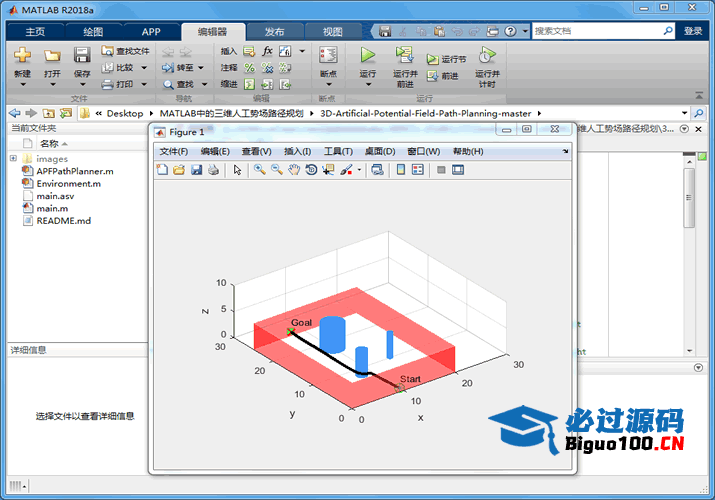Open a file with the 打开 folder icon
The width and height of the screenshot is (715, 500).
pos(52,56)
